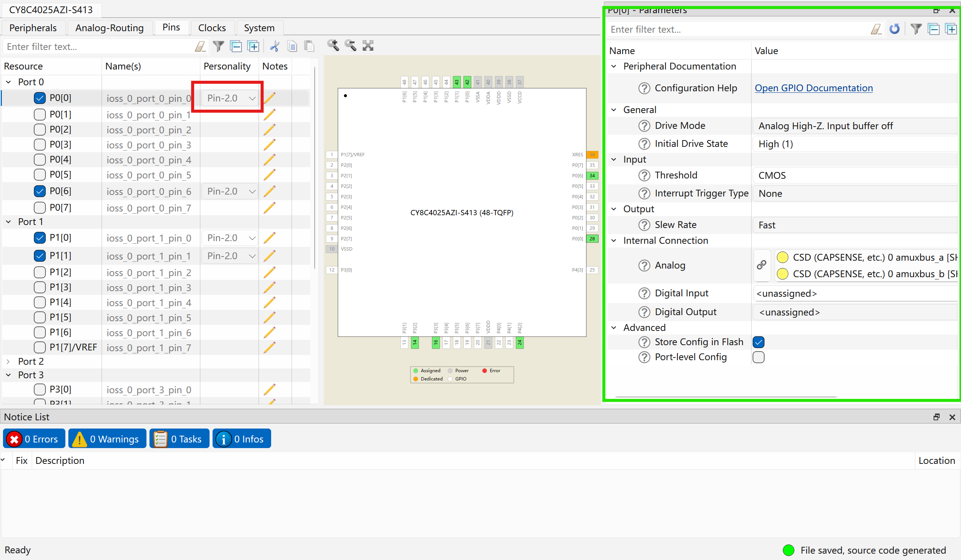This screenshot has height=560, width=961.
Task: Fit the chip package view to window
Action: 368,46
